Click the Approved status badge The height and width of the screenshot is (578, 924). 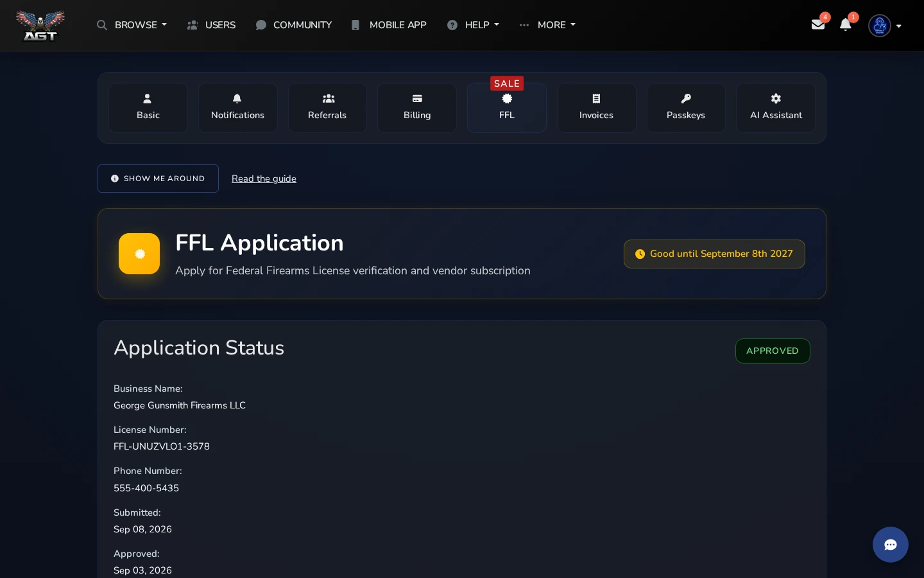click(773, 351)
